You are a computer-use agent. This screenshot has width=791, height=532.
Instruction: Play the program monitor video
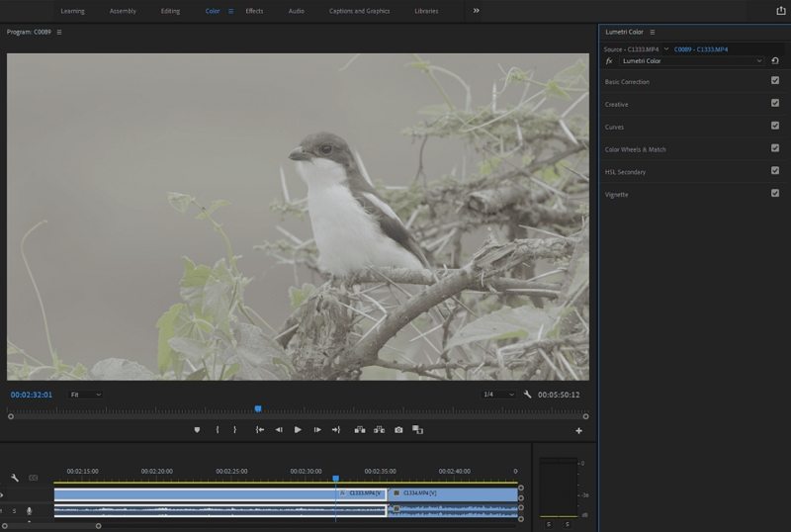click(x=298, y=430)
